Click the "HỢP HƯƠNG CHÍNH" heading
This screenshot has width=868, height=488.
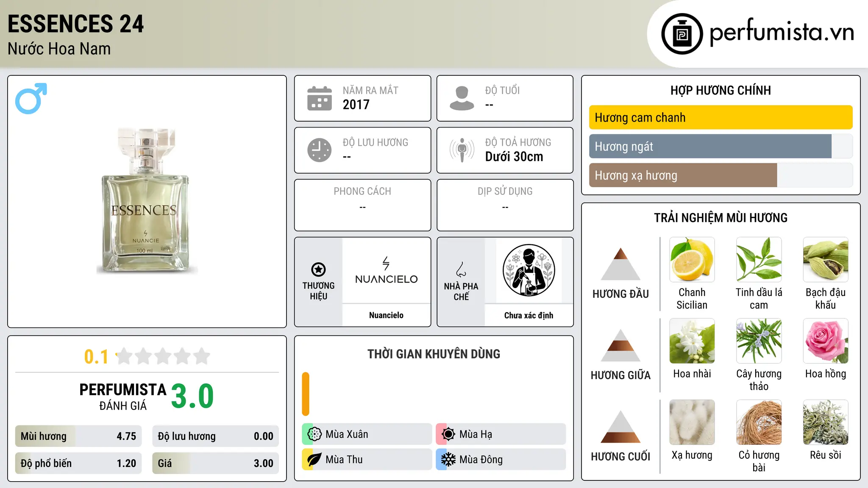[x=721, y=90]
